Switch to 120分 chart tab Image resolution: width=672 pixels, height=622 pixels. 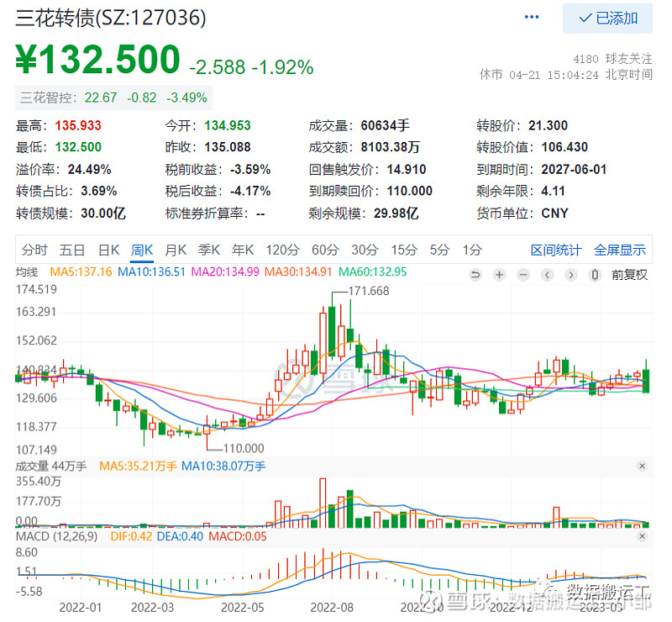tap(282, 250)
